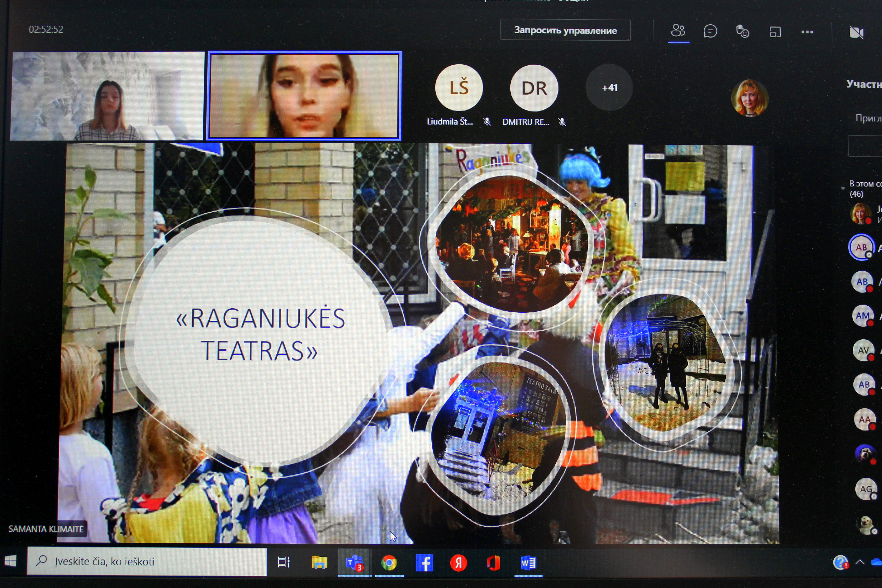
Task: Collapse the 'В этом со... (46)' participants section
Action: pyautogui.click(x=843, y=188)
